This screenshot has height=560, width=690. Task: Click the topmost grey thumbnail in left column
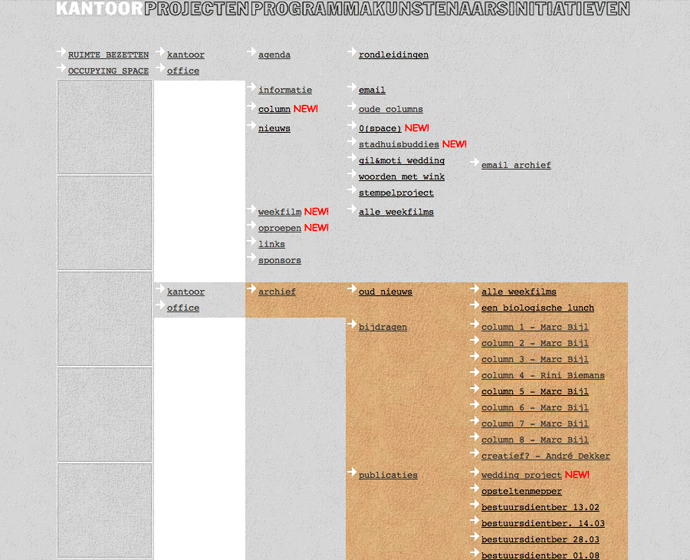[x=105, y=127]
